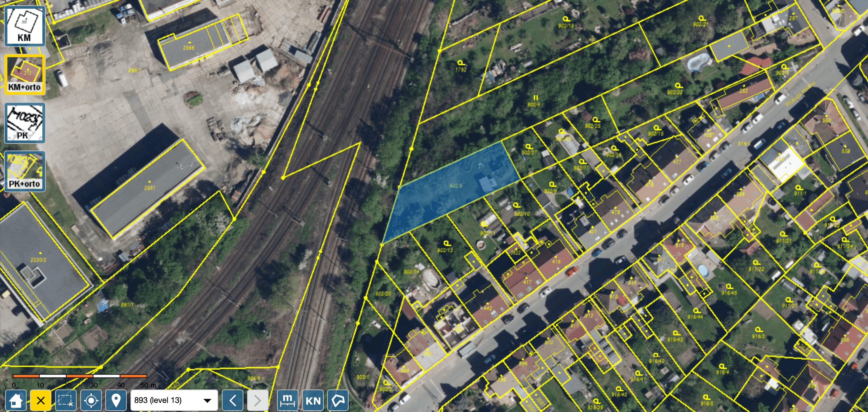Click the home view icon
Viewport: 868px width, 412px height.
coord(15,400)
